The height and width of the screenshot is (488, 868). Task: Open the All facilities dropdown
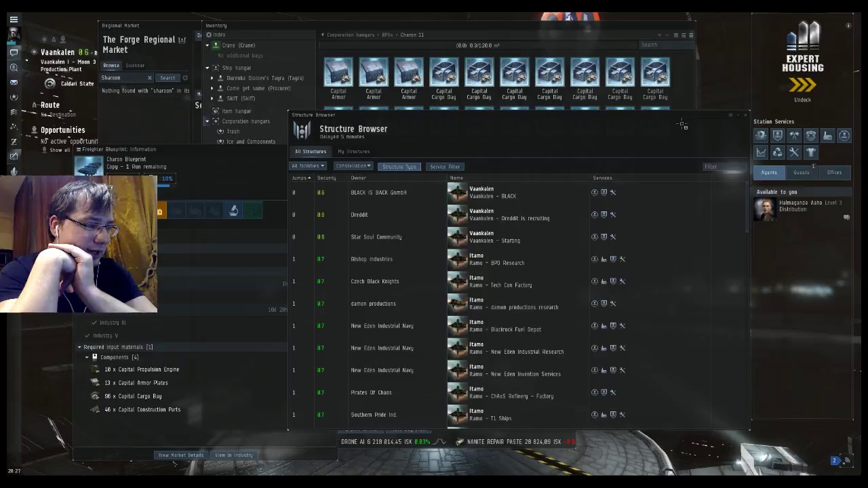point(308,166)
